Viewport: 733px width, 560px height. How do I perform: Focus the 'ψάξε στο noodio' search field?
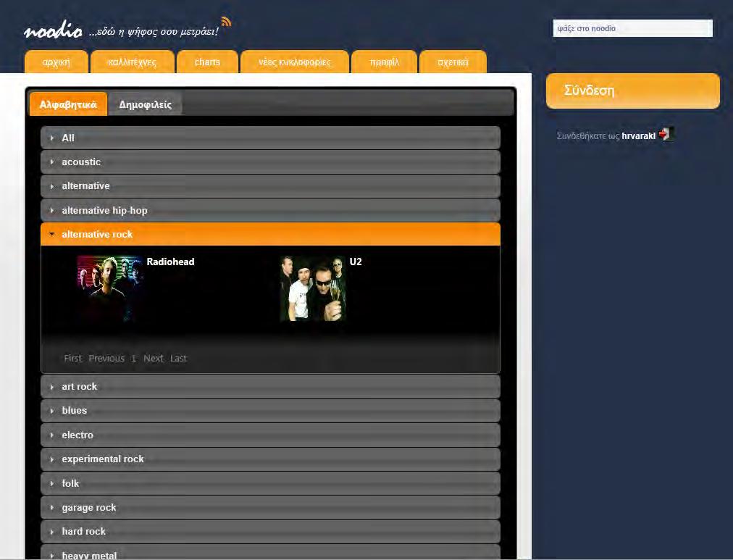(632, 28)
